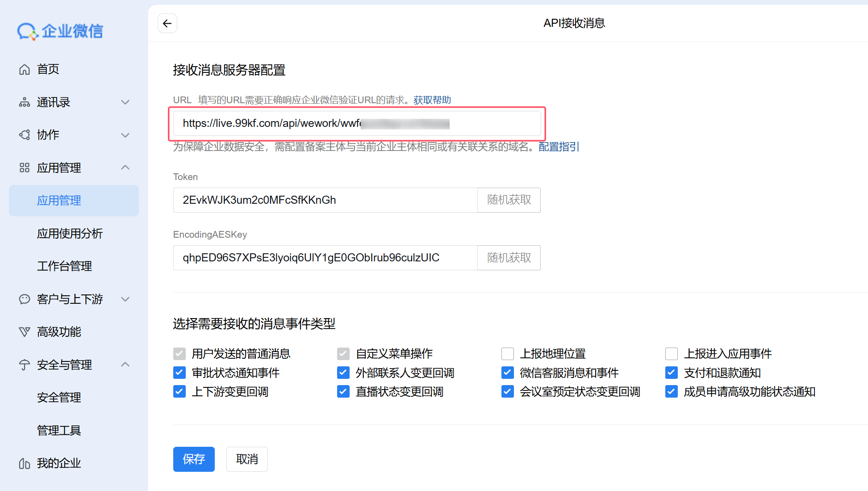Click into the URL input field
Viewport: 868px width, 491px height.
357,123
